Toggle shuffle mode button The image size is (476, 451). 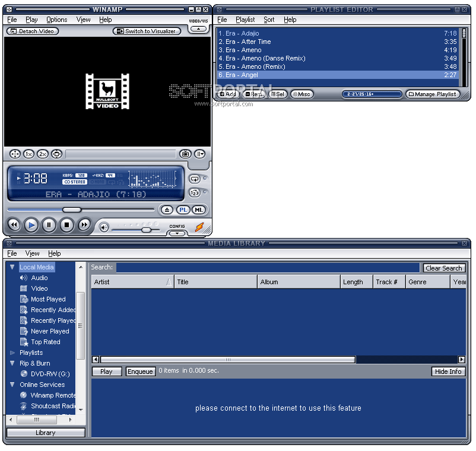pyautogui.click(x=195, y=193)
